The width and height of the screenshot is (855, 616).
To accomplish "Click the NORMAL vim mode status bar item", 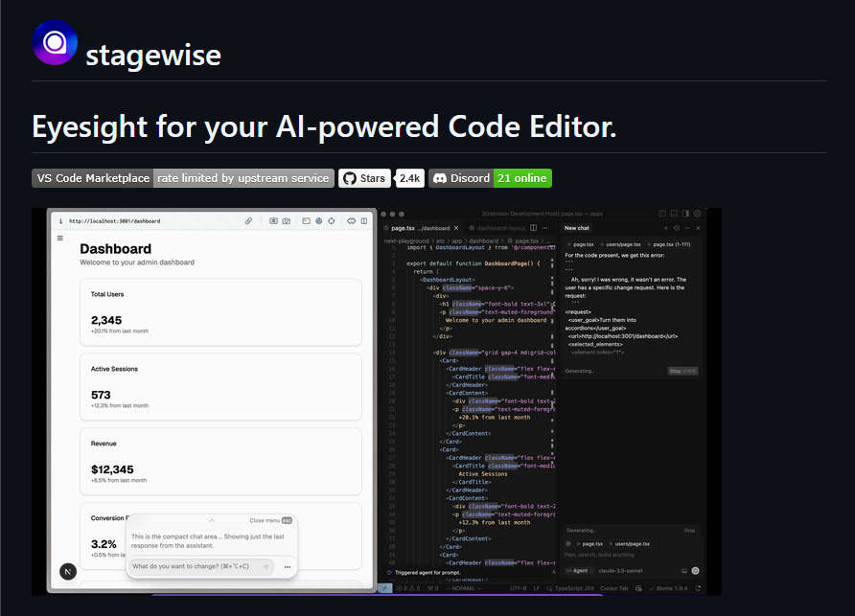I will click(x=464, y=588).
